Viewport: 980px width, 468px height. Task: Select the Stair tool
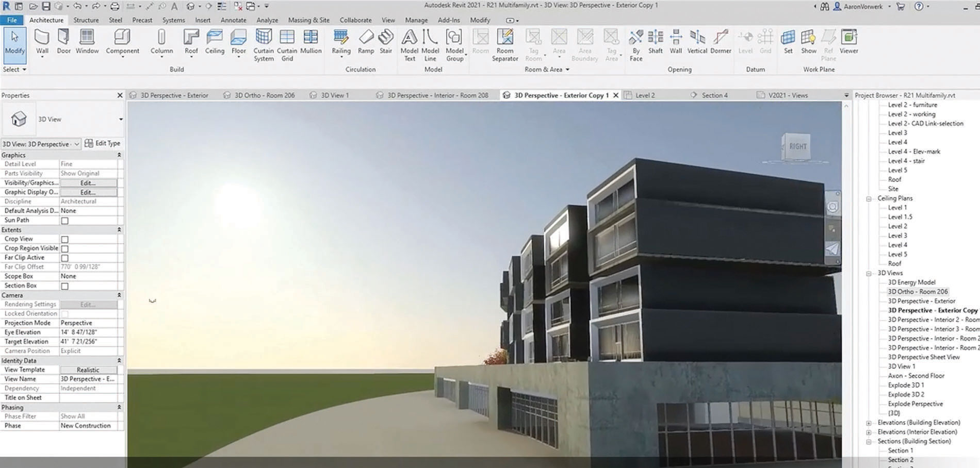click(386, 42)
